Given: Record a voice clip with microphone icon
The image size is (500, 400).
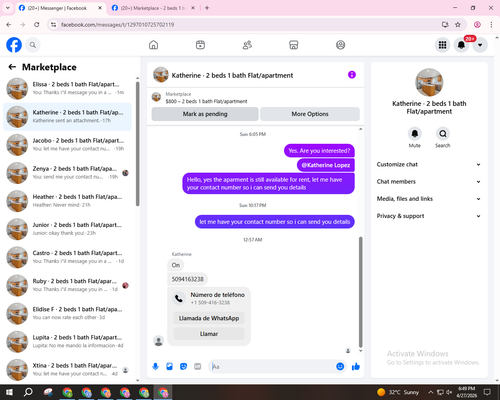Looking at the screenshot, I should pyautogui.click(x=155, y=367).
